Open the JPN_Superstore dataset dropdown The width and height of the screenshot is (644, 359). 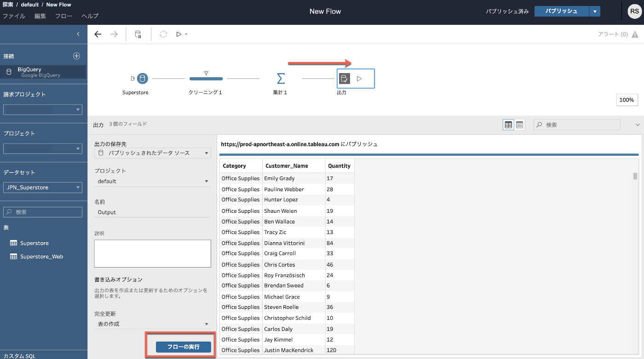(43, 188)
